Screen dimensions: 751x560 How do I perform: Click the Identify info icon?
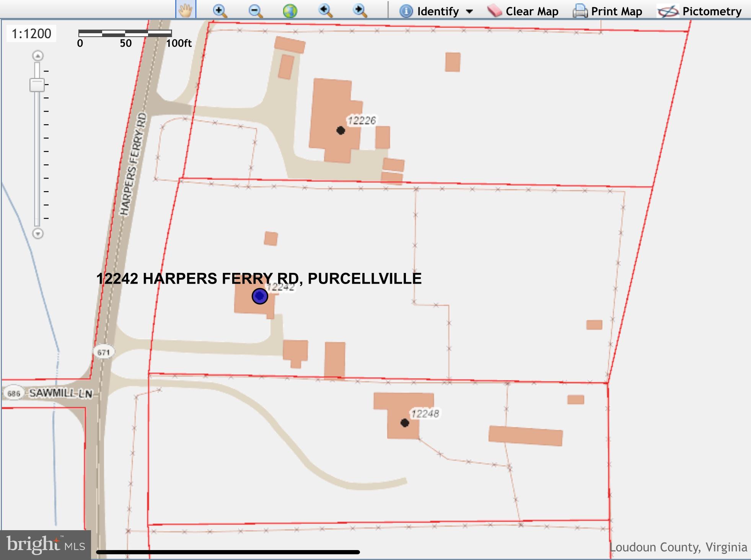coord(406,11)
